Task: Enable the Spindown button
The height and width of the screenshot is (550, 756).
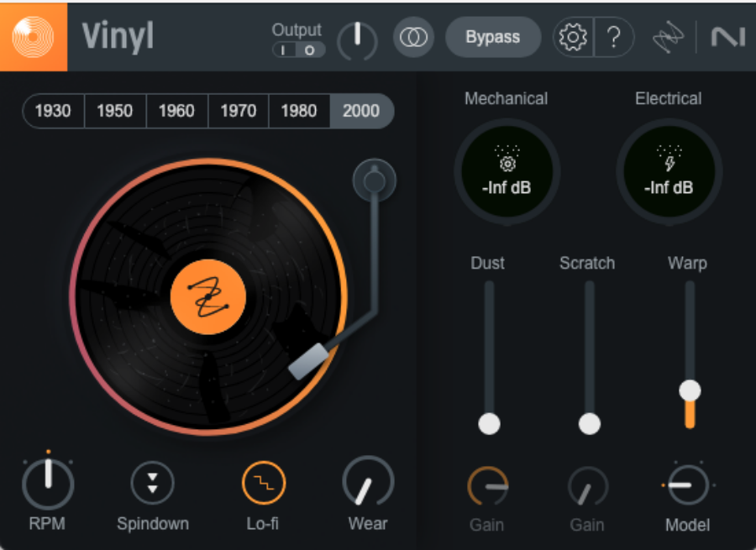Action: [x=152, y=483]
